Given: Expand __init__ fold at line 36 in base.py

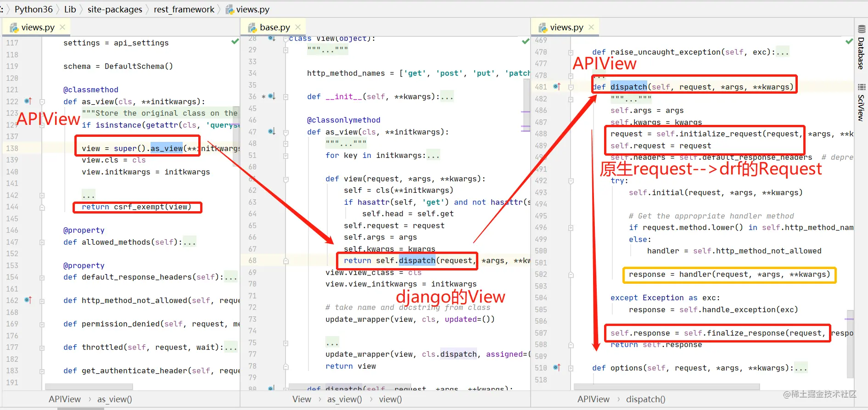Looking at the screenshot, I should click(x=286, y=97).
